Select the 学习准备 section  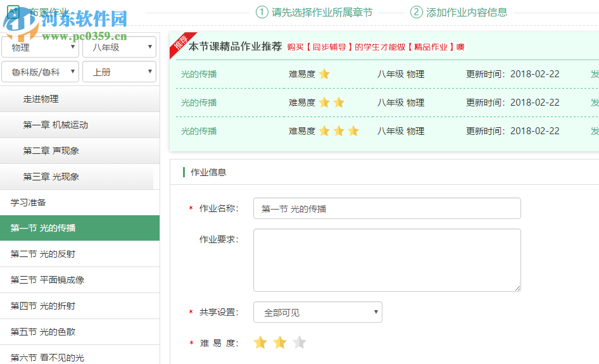pos(80,203)
